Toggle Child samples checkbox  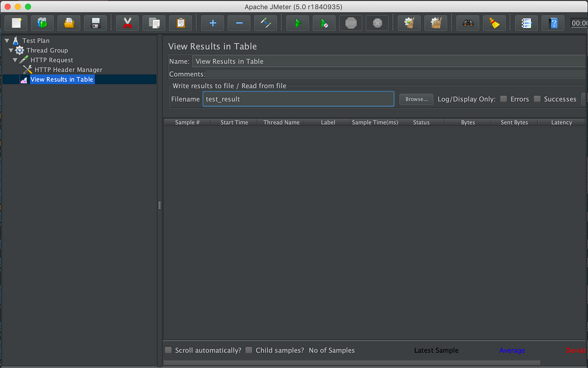pos(249,350)
